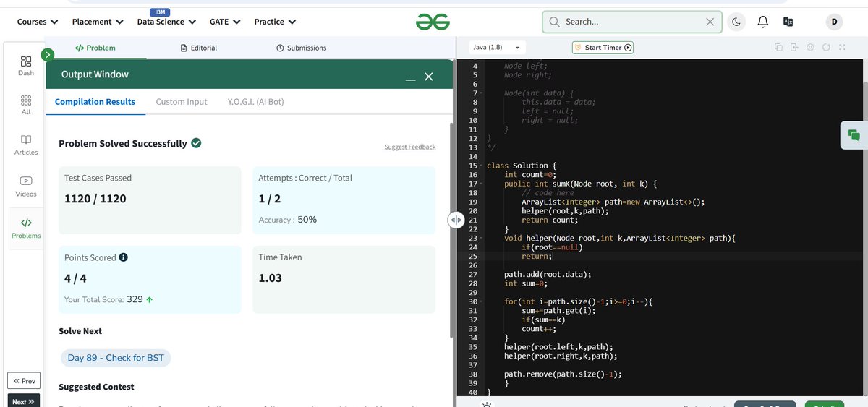The width and height of the screenshot is (868, 407).
Task: Fold the for loop at line 30
Action: (x=480, y=301)
